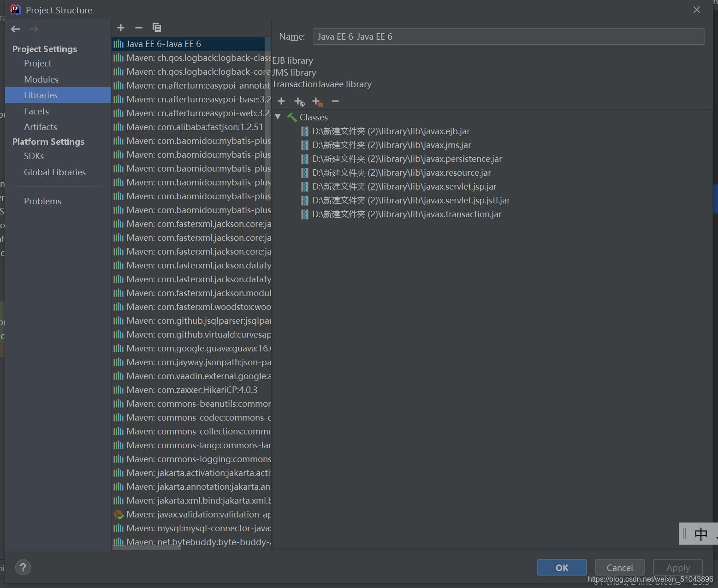Click the OK button
The image size is (718, 588).
561,567
